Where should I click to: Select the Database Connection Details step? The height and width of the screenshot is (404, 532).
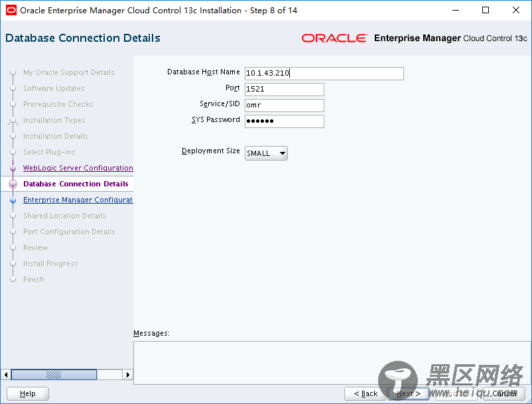76,184
